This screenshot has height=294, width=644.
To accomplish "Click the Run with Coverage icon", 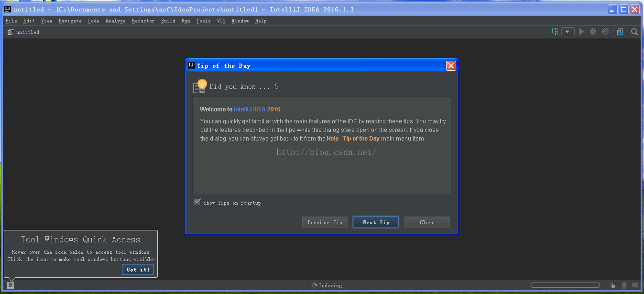I will [x=605, y=32].
